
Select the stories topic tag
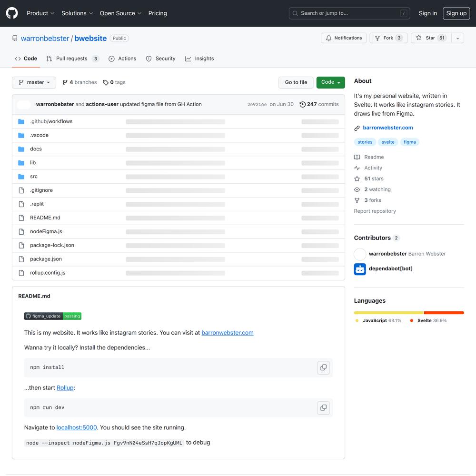tap(365, 142)
